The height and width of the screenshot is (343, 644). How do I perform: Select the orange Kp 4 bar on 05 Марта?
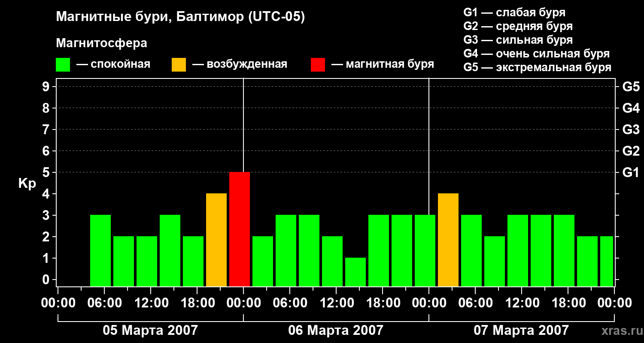pyautogui.click(x=216, y=240)
